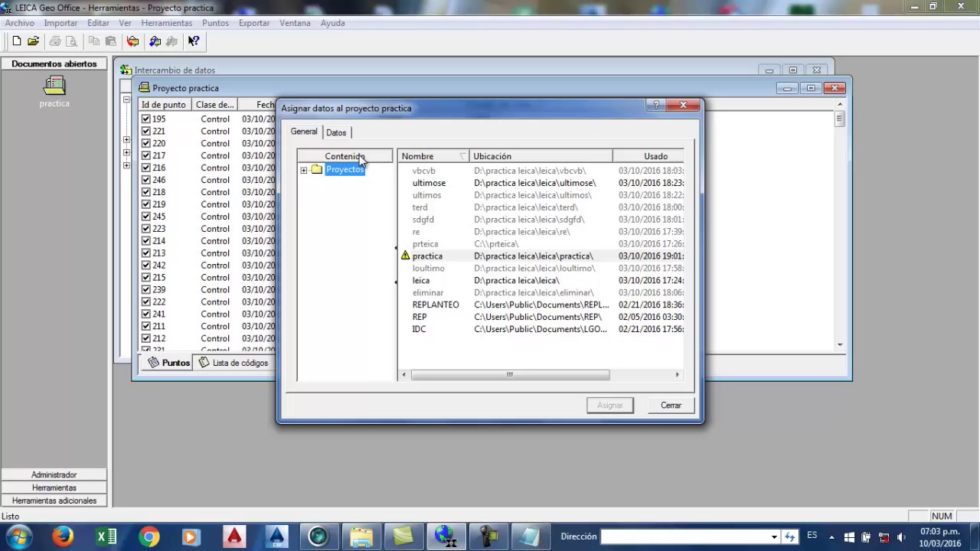This screenshot has height=551, width=980.
Task: Click the warning triangle beside practica row
Action: [x=406, y=256]
